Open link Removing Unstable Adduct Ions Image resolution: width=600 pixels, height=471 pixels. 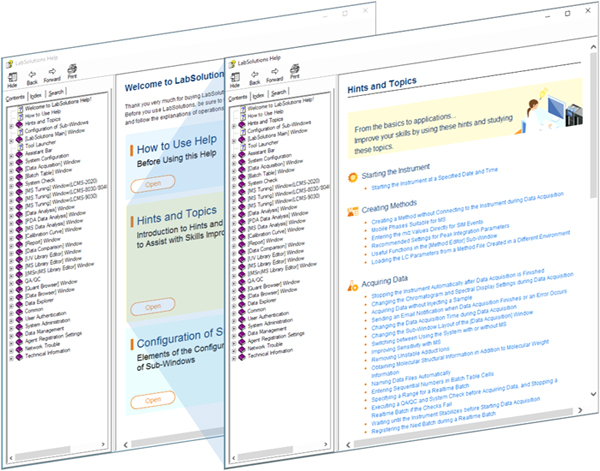coord(410,354)
